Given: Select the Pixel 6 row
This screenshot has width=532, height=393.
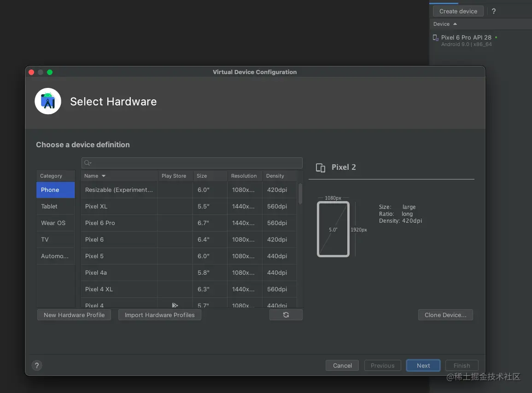Looking at the screenshot, I should pos(189,240).
